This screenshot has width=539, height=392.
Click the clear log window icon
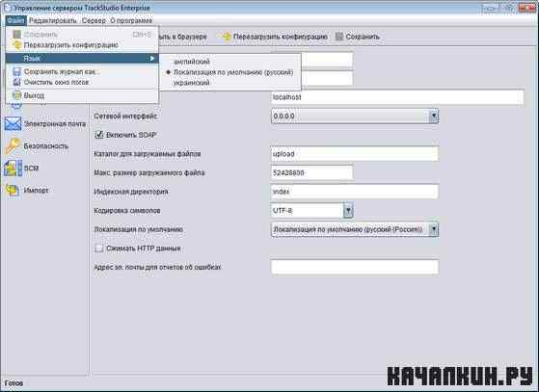16,83
